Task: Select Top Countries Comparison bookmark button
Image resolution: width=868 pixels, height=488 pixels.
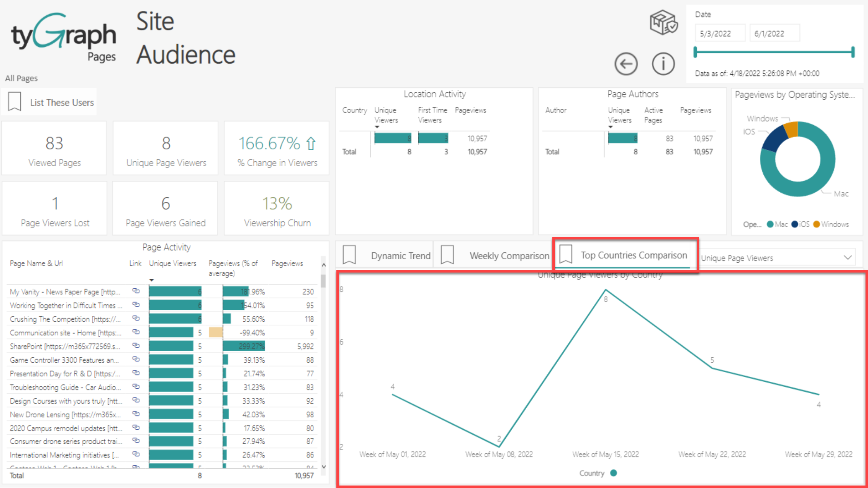Action: [x=633, y=255]
